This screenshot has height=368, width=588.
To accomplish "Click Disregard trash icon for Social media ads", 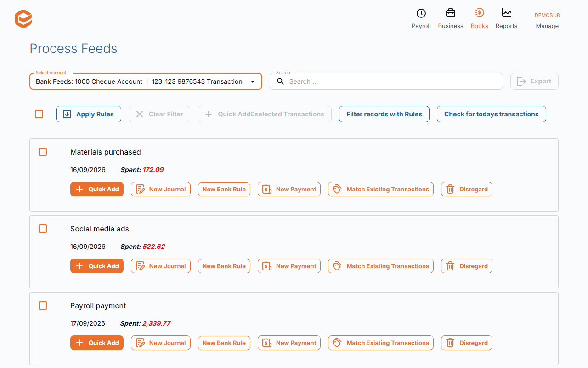I will [450, 266].
